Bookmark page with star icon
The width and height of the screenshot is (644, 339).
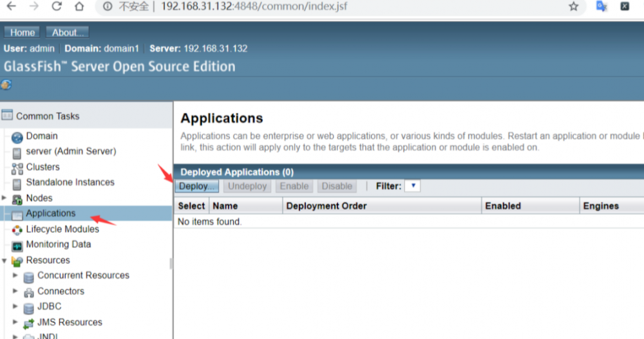(574, 6)
